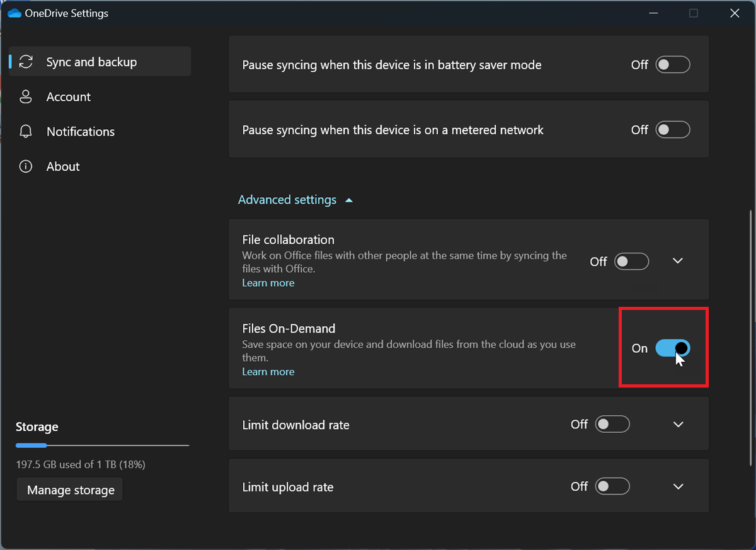Enable pause syncing in battery saver mode
Image resolution: width=756 pixels, height=550 pixels.
[x=672, y=64]
